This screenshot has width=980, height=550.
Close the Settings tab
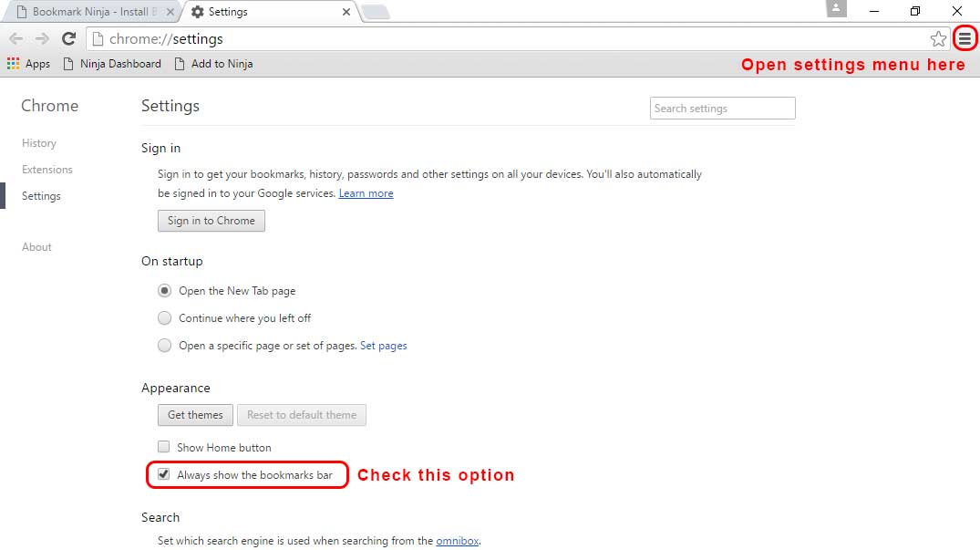pos(346,12)
